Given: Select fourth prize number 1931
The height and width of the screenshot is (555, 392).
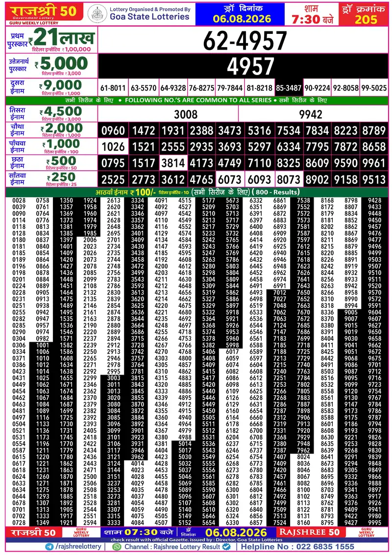Looking at the screenshot, I should [x=173, y=130].
